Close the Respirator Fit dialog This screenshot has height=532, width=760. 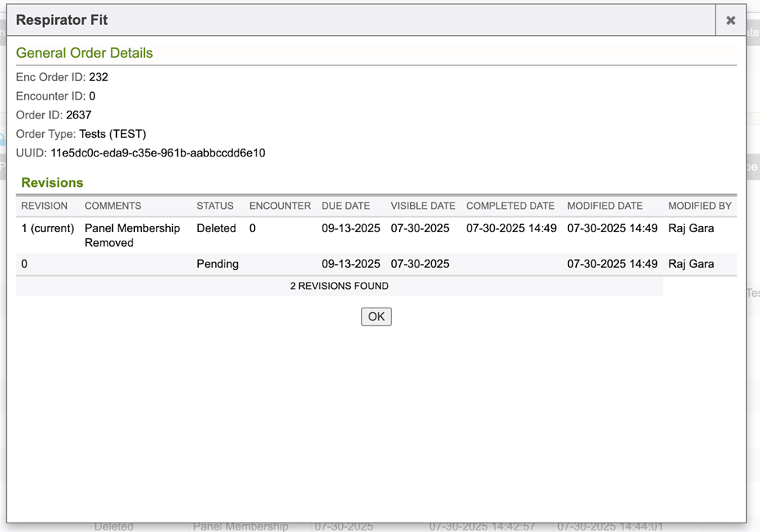[730, 21]
